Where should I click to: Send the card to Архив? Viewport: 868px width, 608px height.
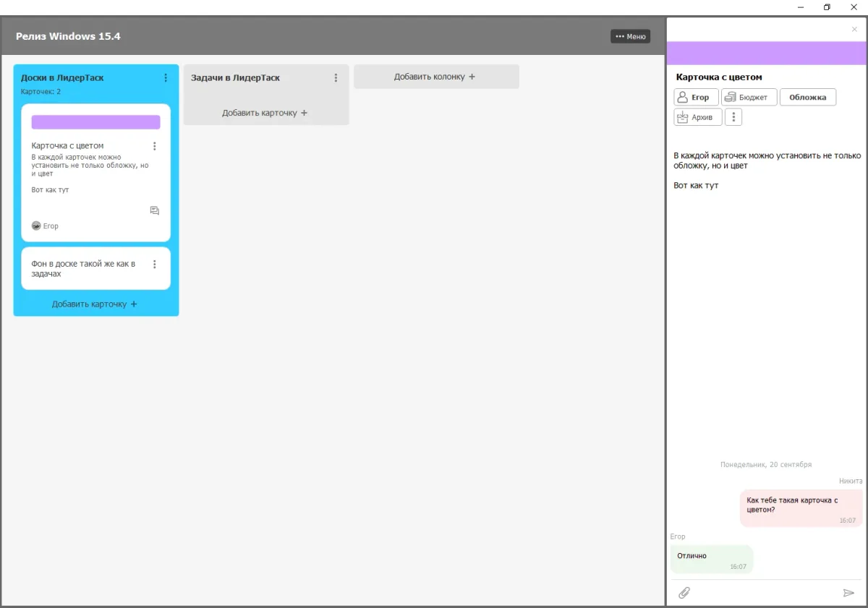point(697,117)
